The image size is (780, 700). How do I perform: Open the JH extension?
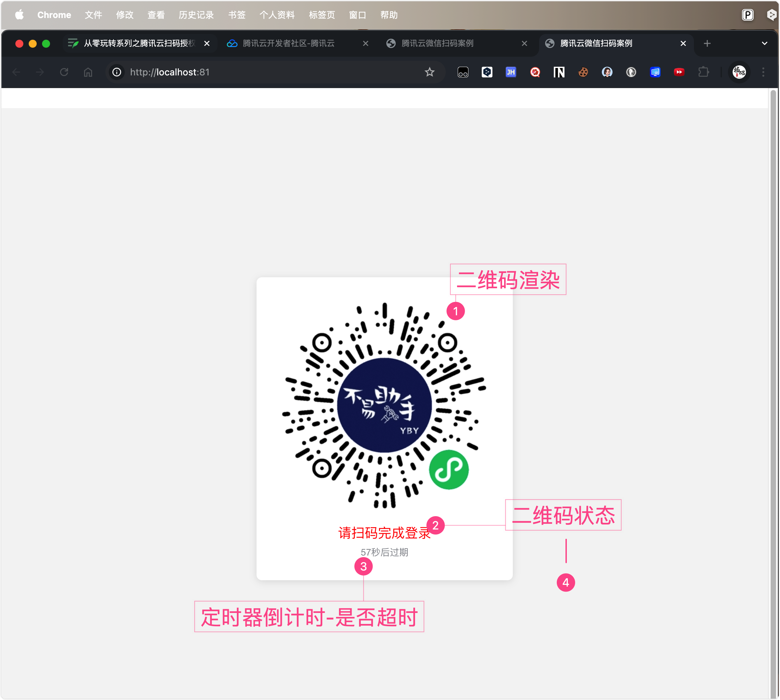511,72
